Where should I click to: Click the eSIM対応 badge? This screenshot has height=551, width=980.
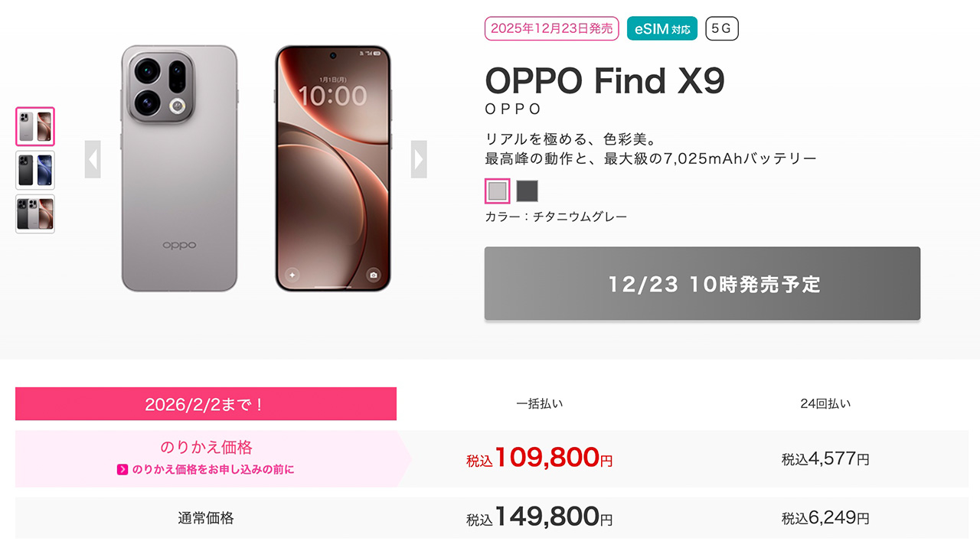662,29
